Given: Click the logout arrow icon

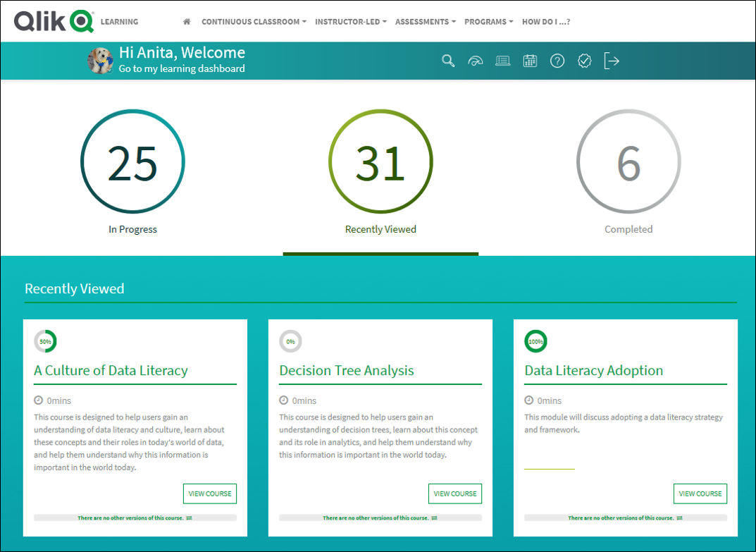Looking at the screenshot, I should pyautogui.click(x=612, y=61).
